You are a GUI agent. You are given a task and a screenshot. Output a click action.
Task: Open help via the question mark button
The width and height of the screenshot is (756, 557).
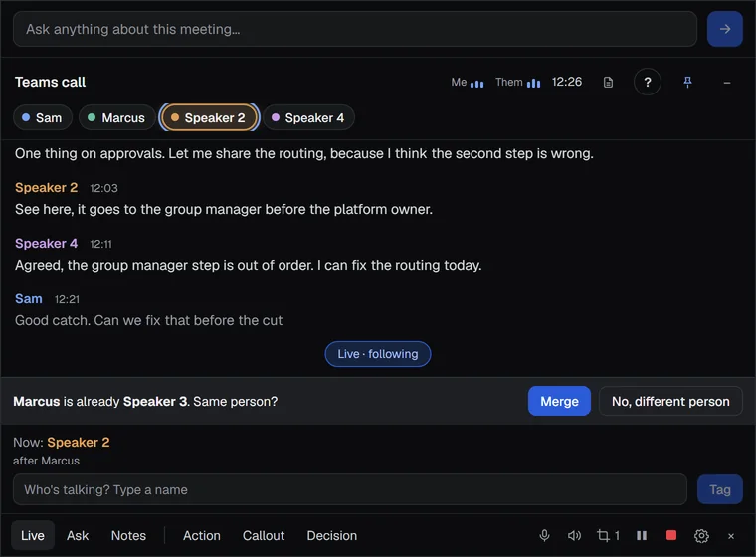tap(647, 82)
